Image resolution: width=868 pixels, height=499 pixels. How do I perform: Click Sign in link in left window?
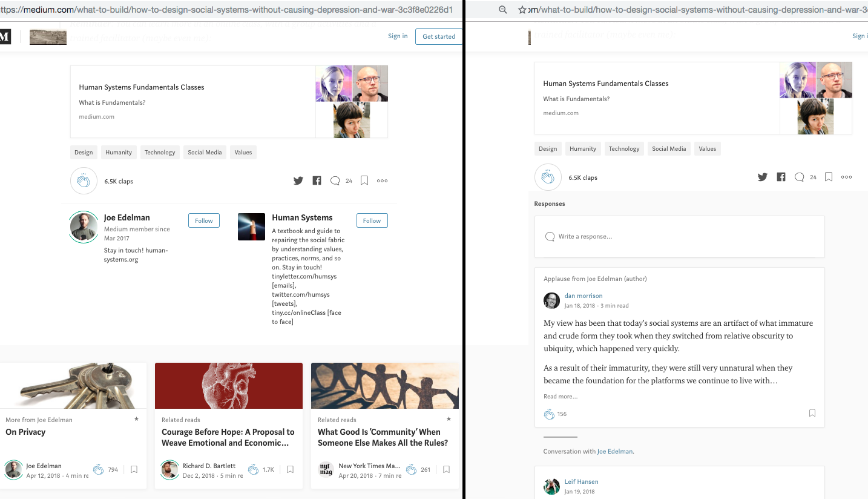(x=398, y=36)
